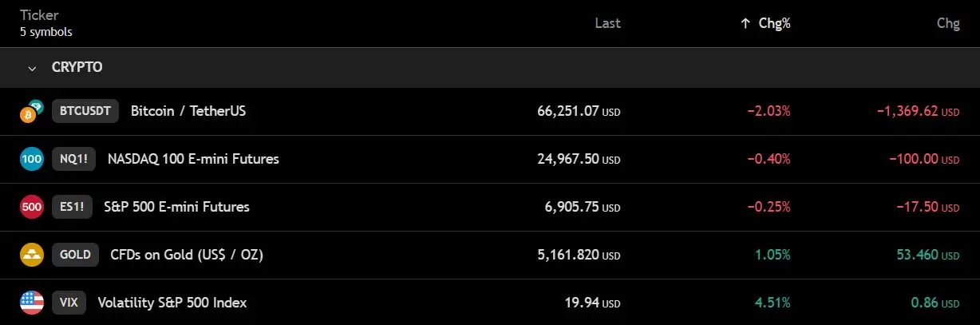Select the ES1! symbol badge
This screenshot has width=980, height=325.
72,207
